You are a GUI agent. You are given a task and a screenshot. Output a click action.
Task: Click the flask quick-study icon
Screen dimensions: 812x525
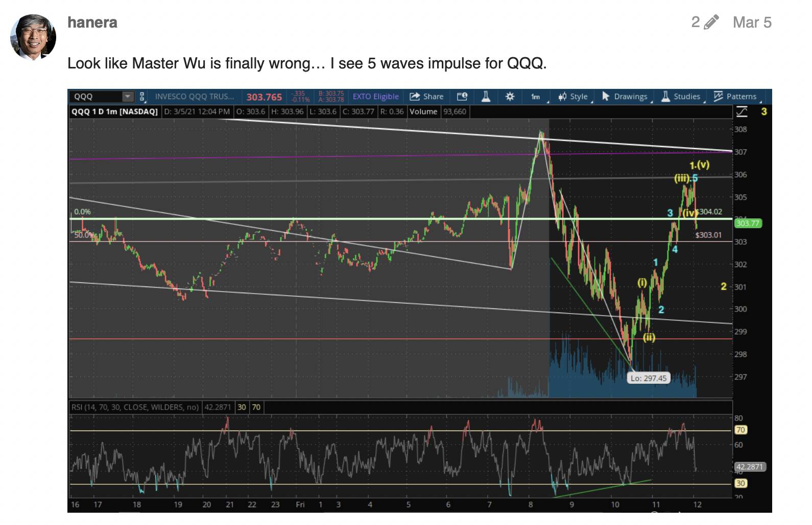(486, 97)
